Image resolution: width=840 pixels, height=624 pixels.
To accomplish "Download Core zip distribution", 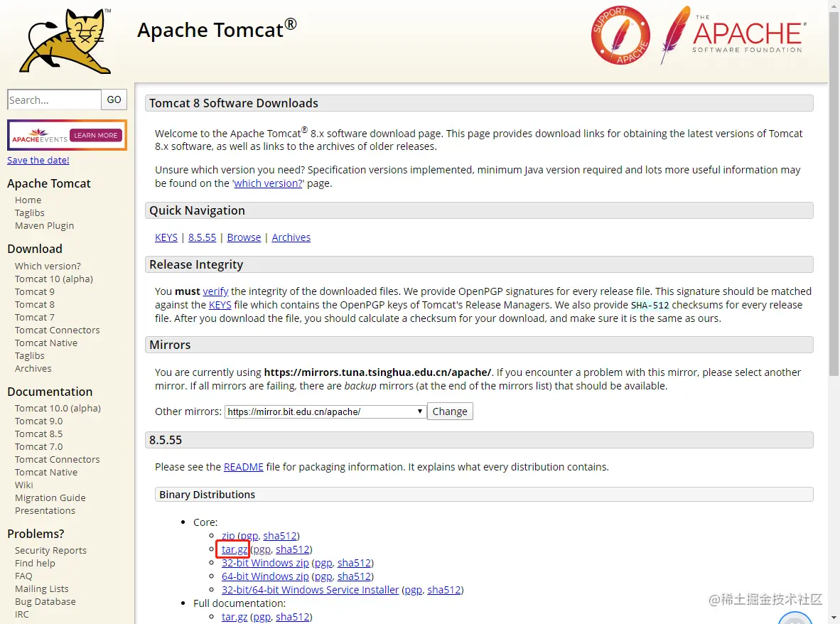I will pyautogui.click(x=228, y=536).
